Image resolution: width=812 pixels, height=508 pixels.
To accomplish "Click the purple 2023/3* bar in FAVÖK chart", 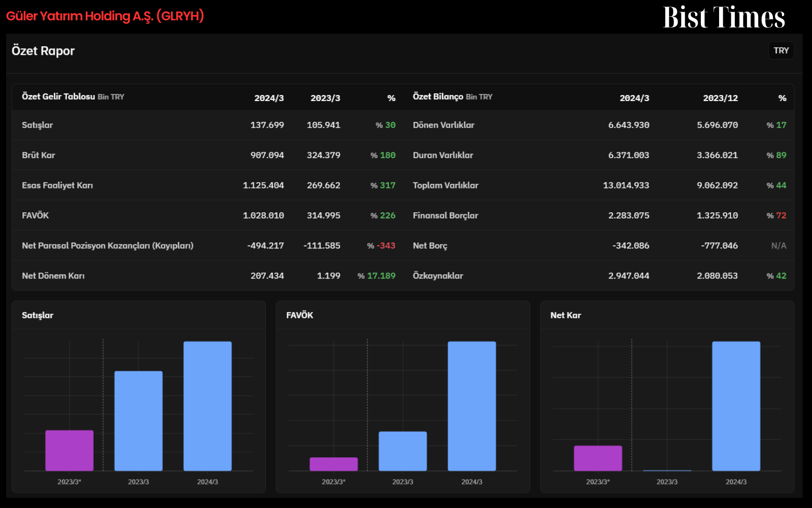I will [334, 464].
